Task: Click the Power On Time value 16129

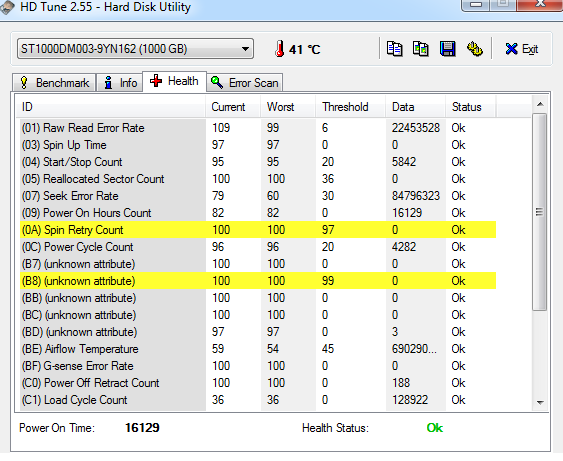Action: pyautogui.click(x=142, y=428)
